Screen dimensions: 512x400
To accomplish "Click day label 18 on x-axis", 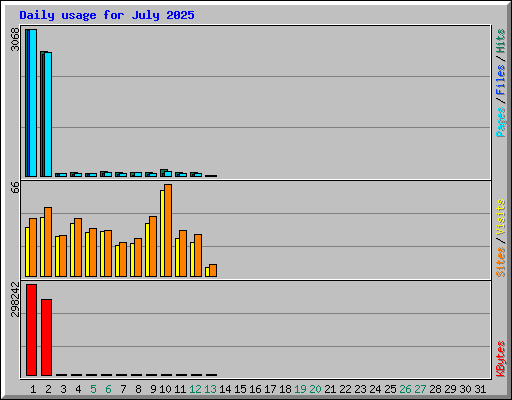I will tap(285, 389).
